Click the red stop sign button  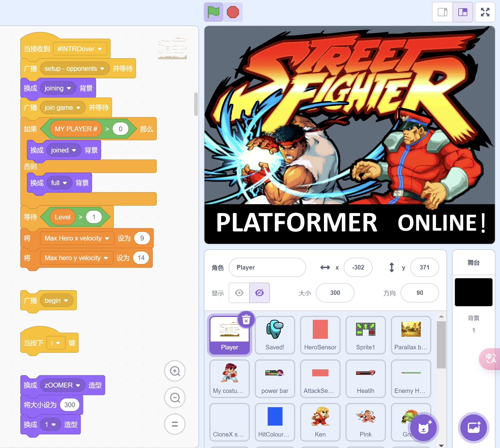point(233,12)
